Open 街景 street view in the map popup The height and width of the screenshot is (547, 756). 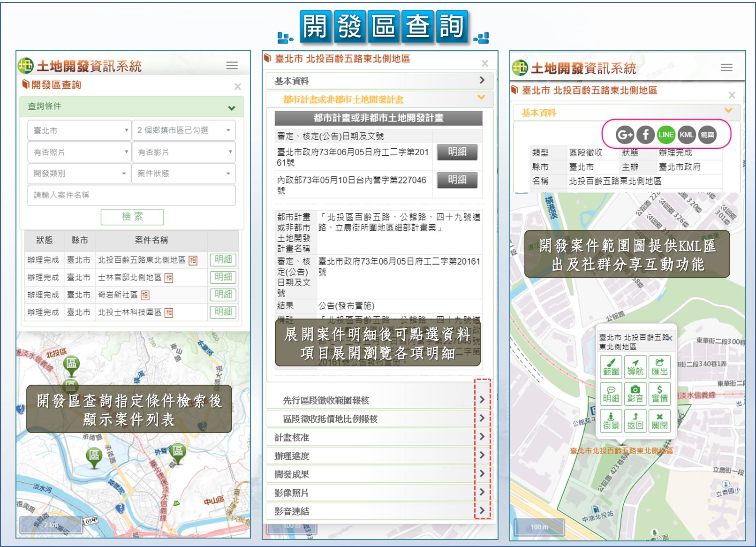point(611,420)
